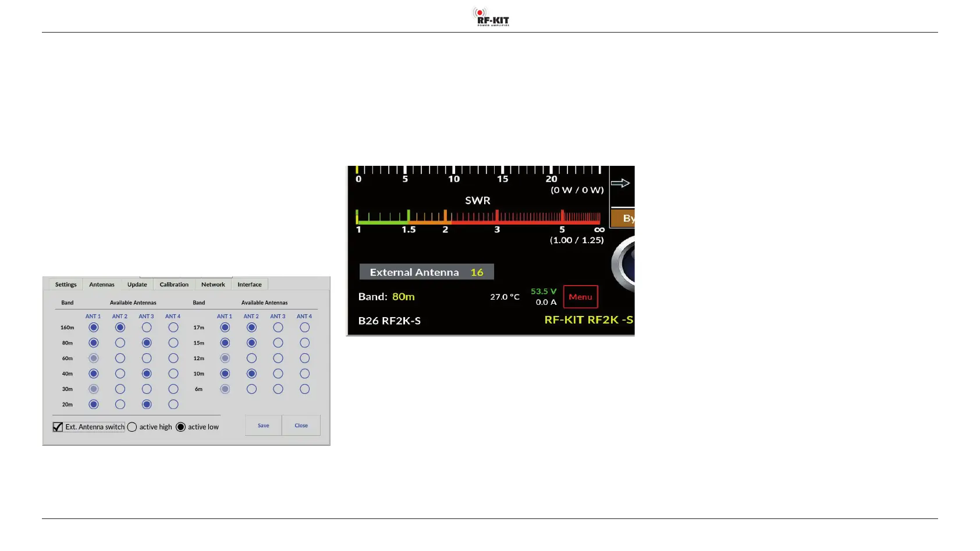
Task: Enable ANT 3 for the 160m band
Action: (x=147, y=328)
